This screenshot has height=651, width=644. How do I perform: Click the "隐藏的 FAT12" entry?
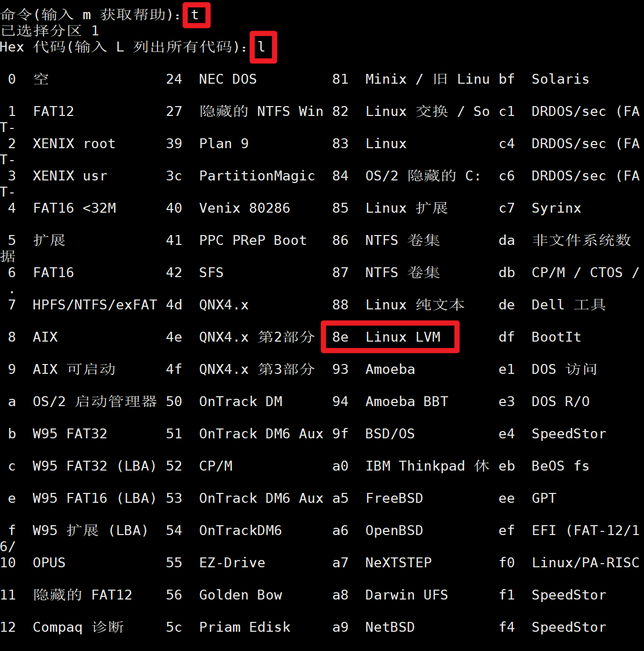click(83, 595)
